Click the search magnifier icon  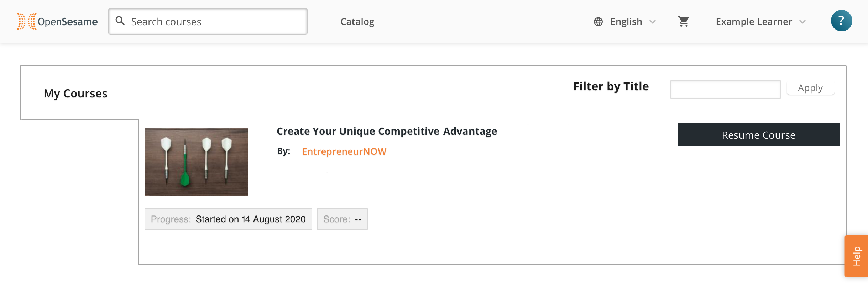120,21
